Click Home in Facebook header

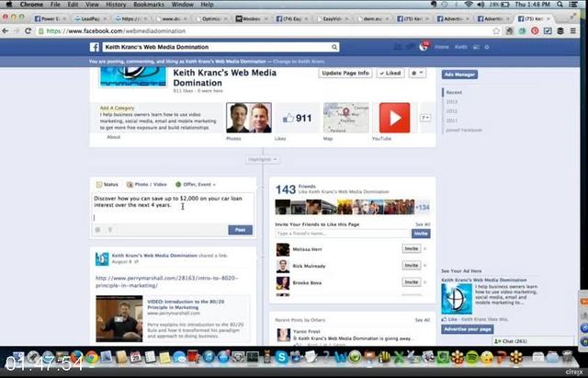click(x=442, y=47)
